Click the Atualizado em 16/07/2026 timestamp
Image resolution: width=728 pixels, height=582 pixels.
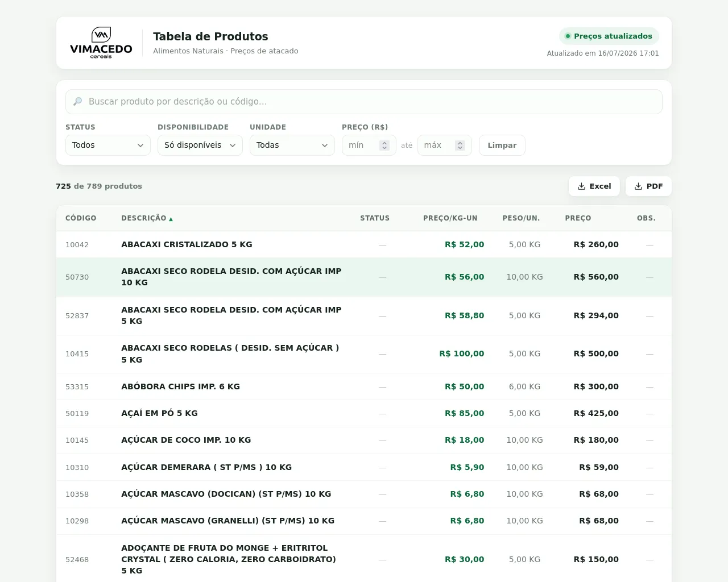[x=603, y=53]
